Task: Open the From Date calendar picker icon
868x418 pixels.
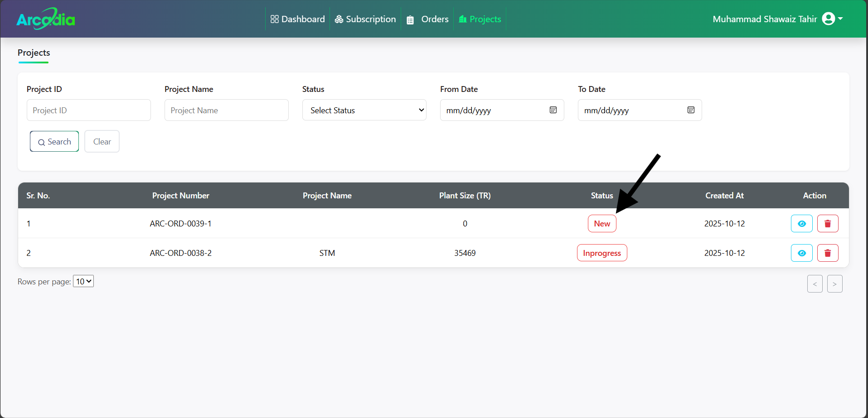Action: [x=553, y=110]
